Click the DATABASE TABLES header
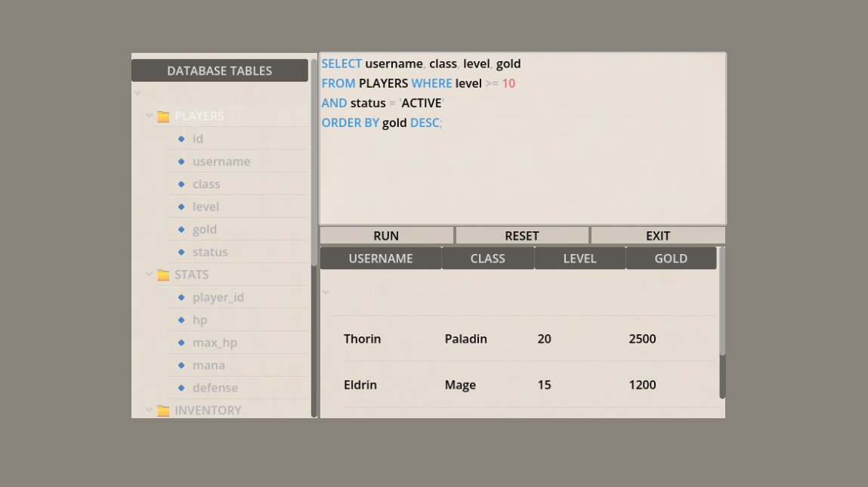This screenshot has width=868, height=487. click(x=220, y=71)
